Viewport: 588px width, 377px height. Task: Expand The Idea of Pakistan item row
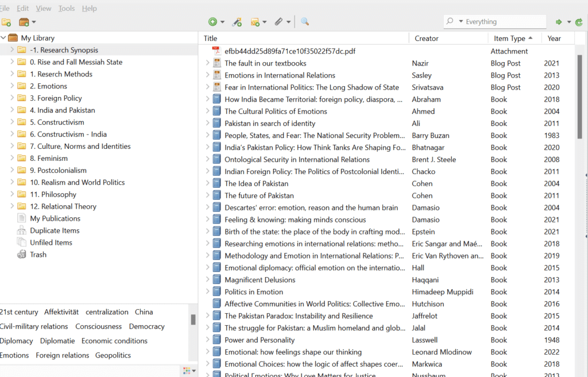click(207, 183)
